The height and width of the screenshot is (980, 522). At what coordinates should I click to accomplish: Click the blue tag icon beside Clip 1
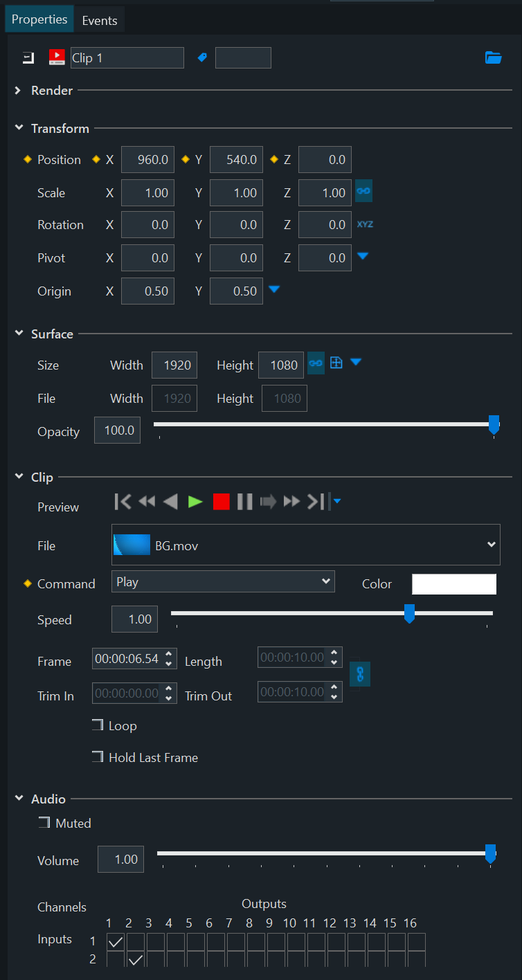[x=202, y=58]
